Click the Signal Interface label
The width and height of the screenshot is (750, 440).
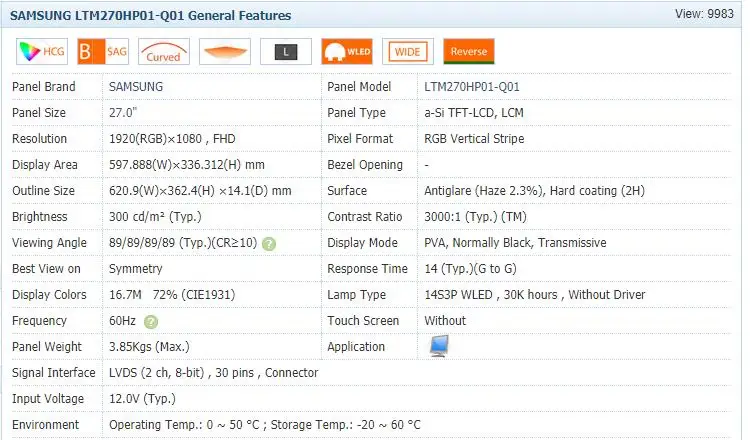[54, 372]
